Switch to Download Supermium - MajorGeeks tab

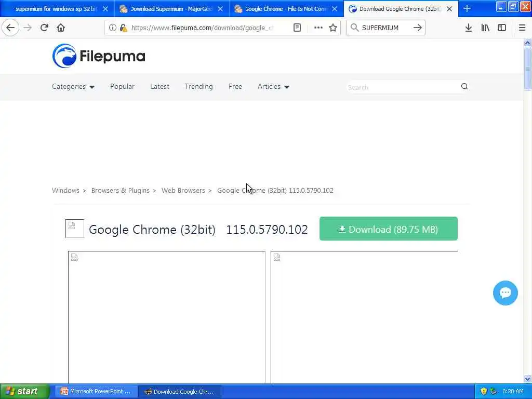[x=171, y=9]
